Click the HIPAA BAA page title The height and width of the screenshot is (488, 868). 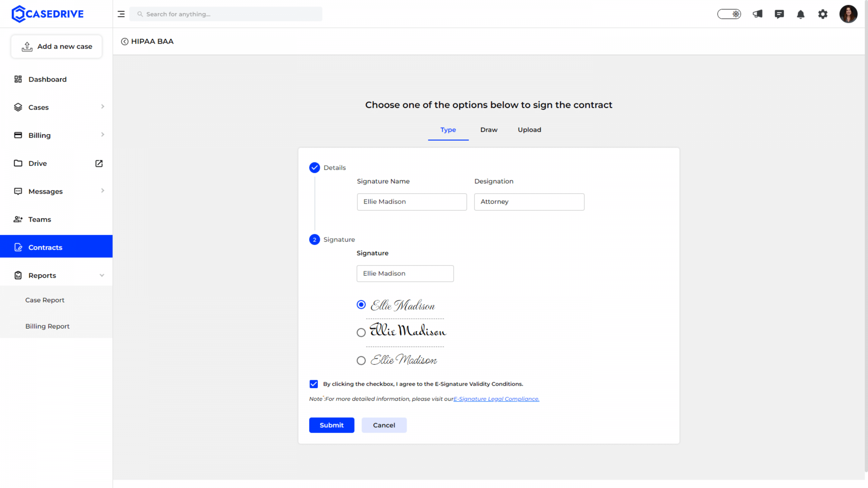(x=152, y=42)
